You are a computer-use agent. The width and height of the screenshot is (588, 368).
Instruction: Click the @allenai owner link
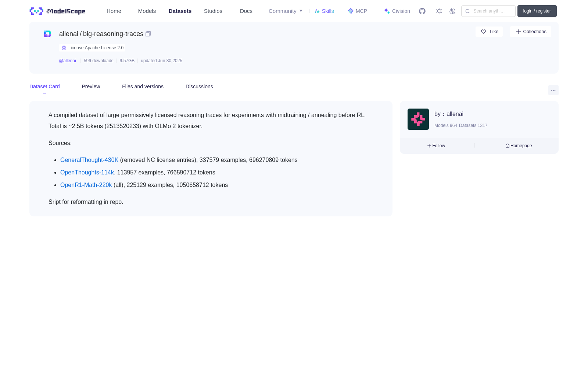pos(67,61)
